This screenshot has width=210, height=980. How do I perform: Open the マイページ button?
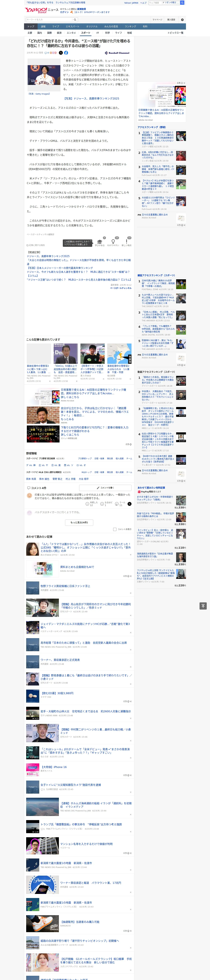click(157, 20)
